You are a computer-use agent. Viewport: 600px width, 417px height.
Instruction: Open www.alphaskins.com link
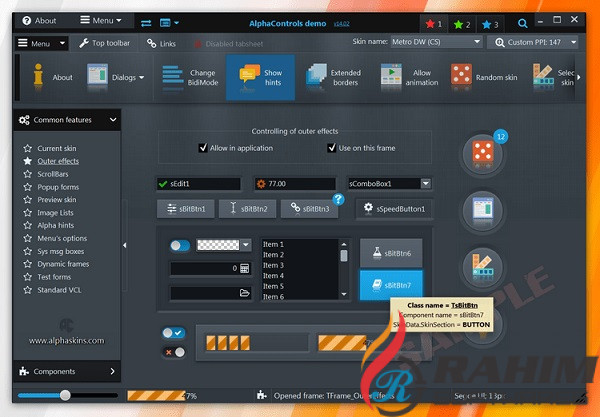coord(67,340)
